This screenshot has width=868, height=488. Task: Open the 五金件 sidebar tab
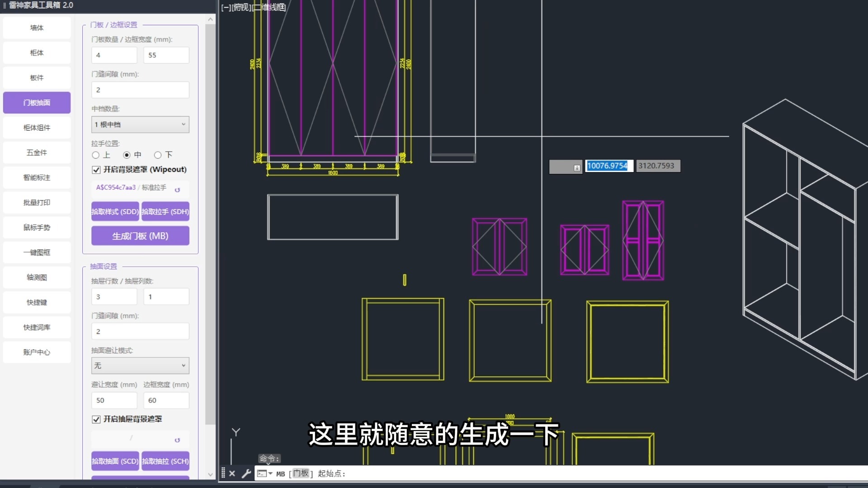(x=37, y=153)
